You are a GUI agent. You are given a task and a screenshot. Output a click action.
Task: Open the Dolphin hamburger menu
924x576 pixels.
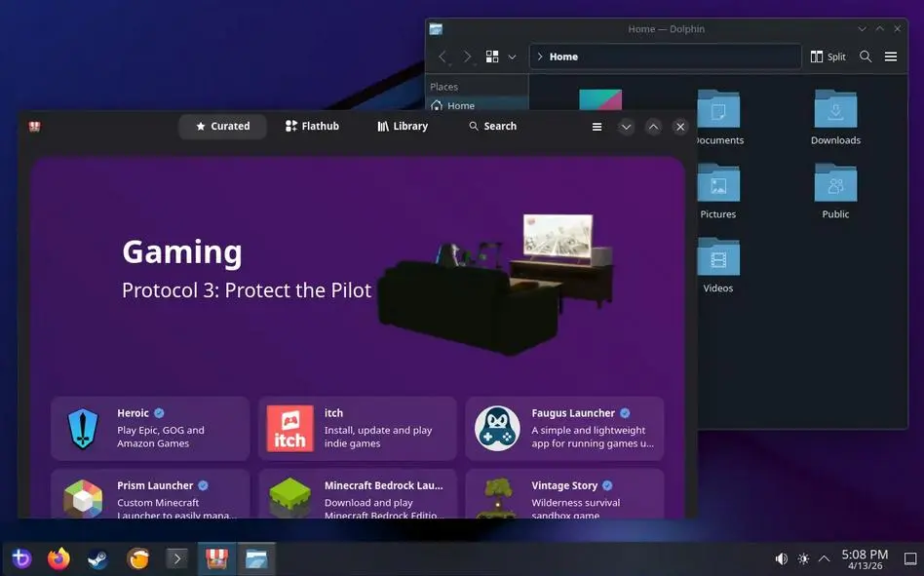891,57
